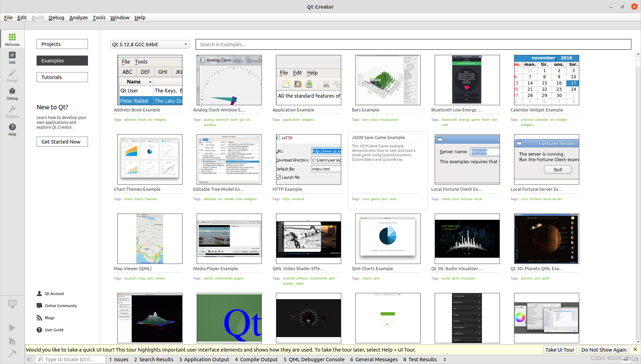Click the Qt Account person icon
The height and width of the screenshot is (364, 641).
[39, 294]
